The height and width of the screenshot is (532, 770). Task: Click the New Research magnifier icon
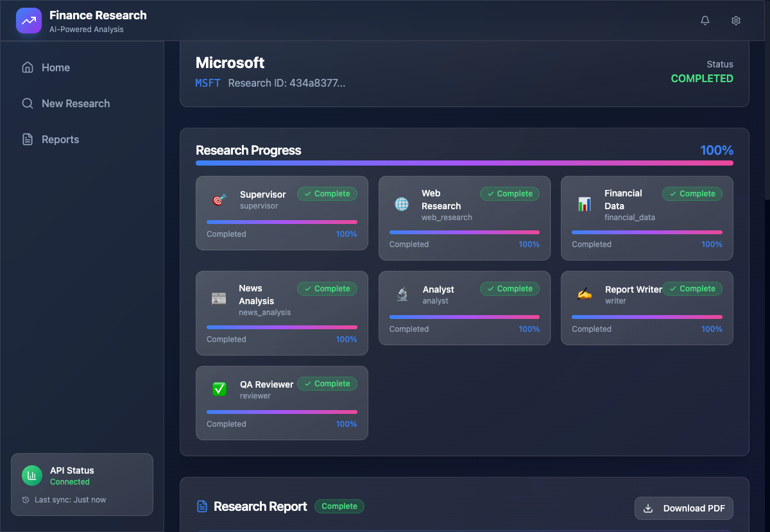pyautogui.click(x=28, y=103)
